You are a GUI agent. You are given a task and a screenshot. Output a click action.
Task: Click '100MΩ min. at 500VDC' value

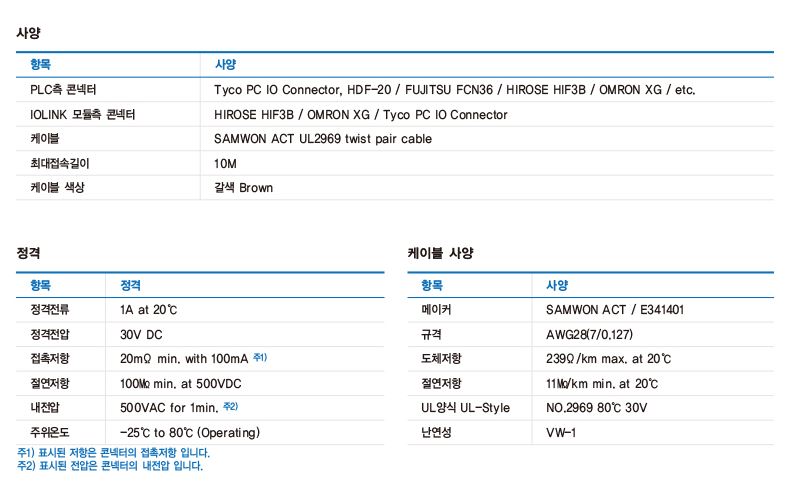(x=180, y=384)
